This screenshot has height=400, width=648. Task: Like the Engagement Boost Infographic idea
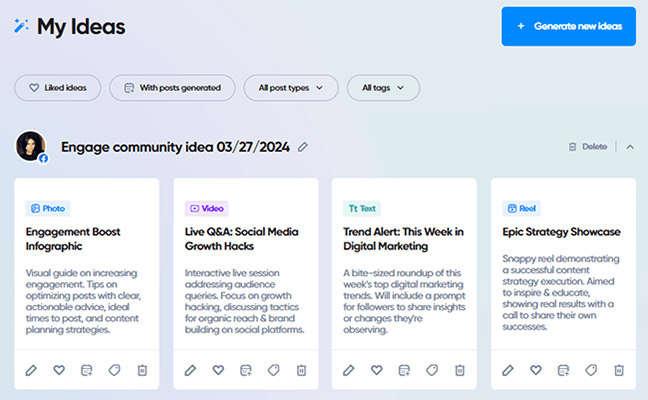59,370
